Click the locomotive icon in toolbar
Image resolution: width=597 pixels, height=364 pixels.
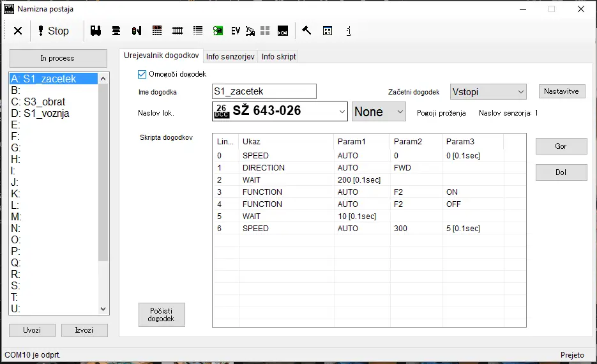click(x=96, y=31)
